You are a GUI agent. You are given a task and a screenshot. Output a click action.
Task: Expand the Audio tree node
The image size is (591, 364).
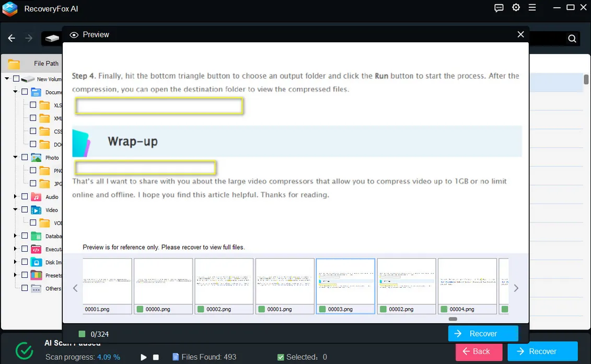pos(16,197)
